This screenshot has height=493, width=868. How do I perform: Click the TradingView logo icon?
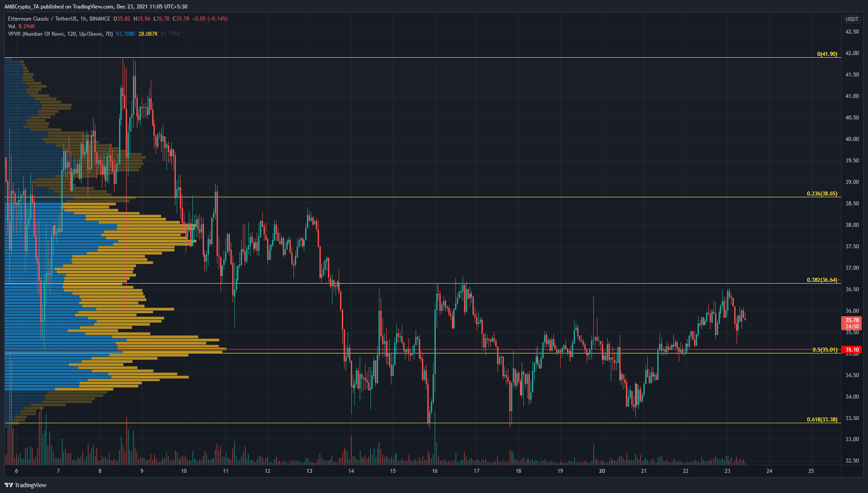coord(9,485)
